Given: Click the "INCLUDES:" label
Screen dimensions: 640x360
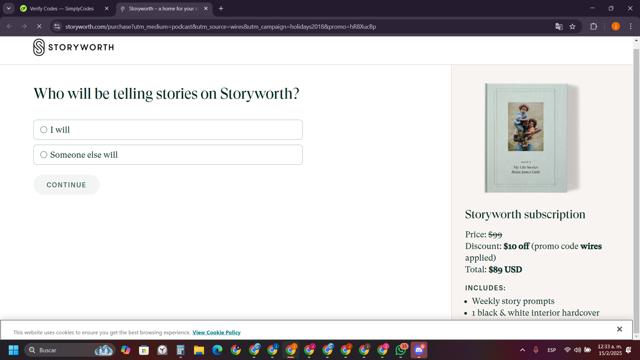Looking at the screenshot, I should pyautogui.click(x=485, y=288).
